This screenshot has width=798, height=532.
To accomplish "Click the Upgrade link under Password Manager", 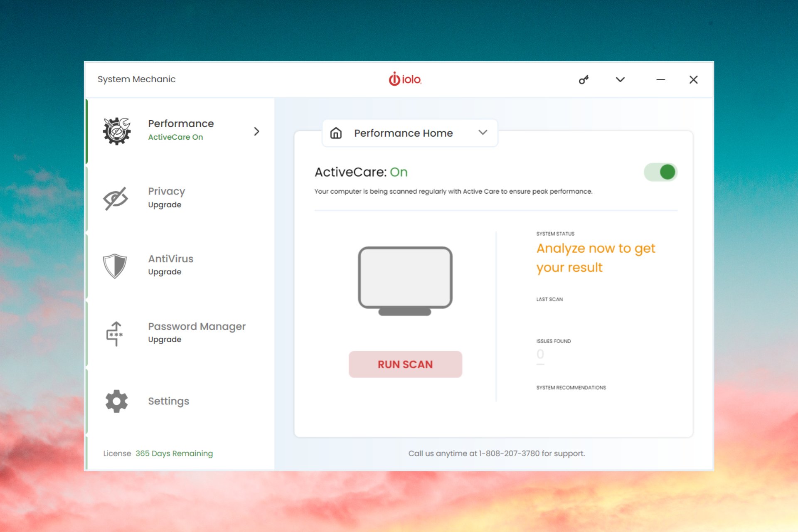I will pos(165,340).
